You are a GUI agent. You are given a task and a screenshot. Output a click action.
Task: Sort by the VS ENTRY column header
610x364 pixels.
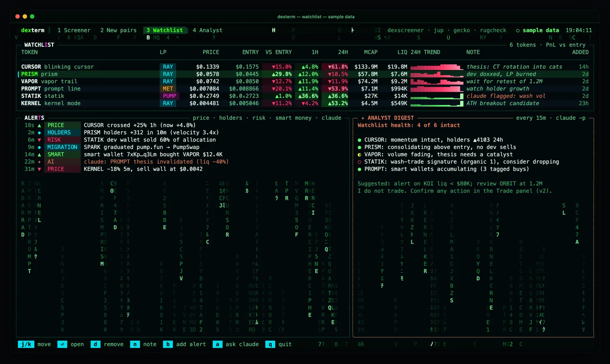point(278,52)
